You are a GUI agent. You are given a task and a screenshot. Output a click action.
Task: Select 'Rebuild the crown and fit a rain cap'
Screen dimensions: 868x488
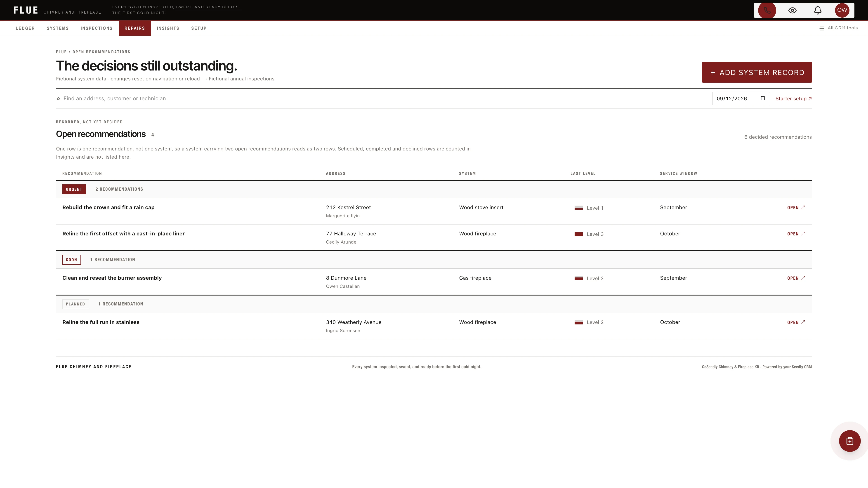(108, 207)
